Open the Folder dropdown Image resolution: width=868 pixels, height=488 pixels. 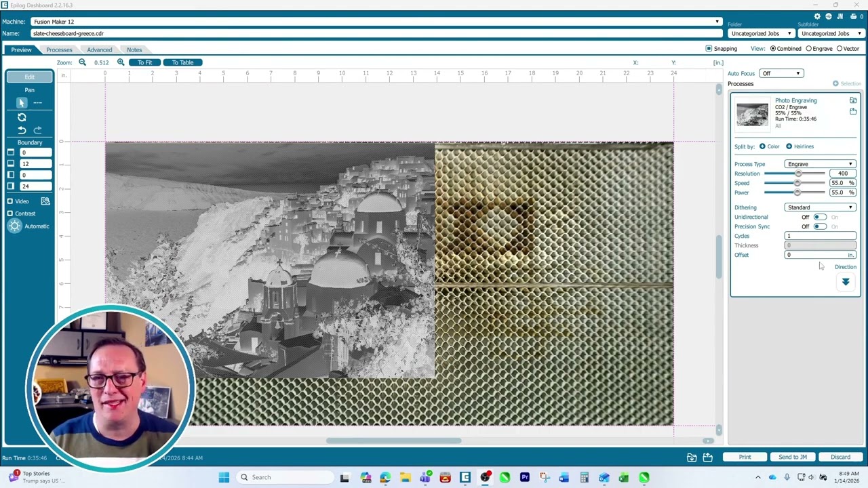coord(760,33)
